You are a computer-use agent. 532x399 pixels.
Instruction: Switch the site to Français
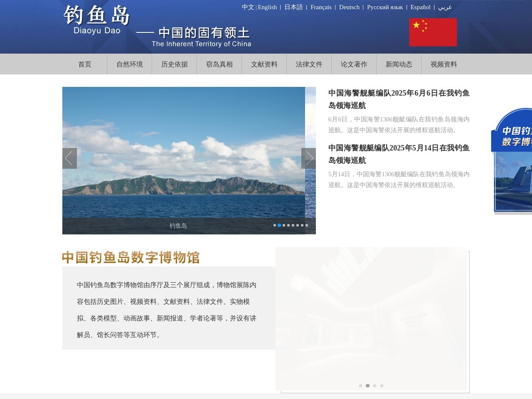click(321, 7)
